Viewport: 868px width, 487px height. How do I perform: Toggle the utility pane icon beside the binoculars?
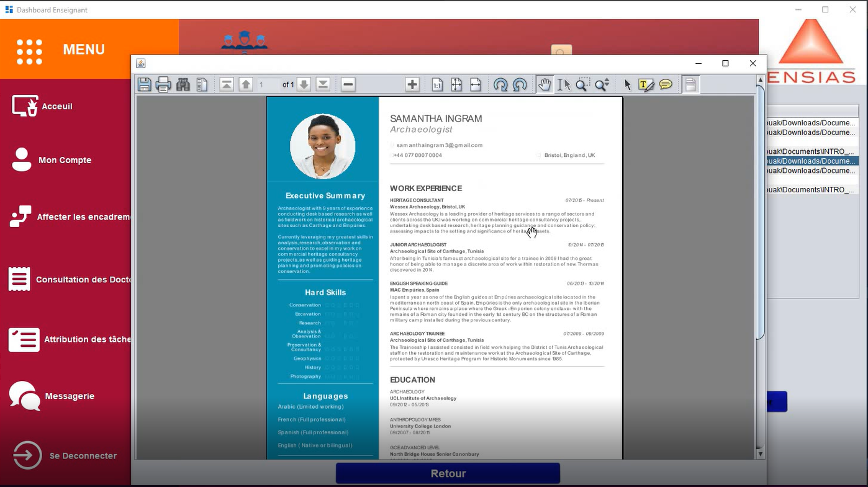pyautogui.click(x=202, y=85)
